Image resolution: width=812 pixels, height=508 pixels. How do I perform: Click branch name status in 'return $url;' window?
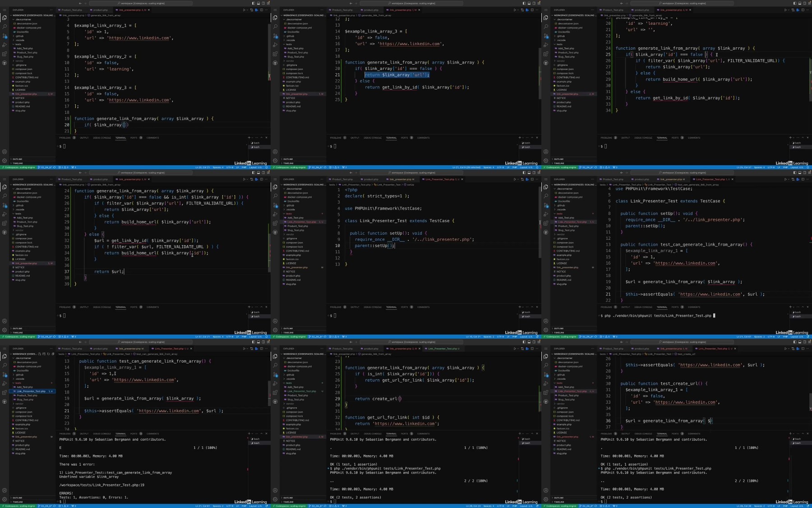click(46, 337)
